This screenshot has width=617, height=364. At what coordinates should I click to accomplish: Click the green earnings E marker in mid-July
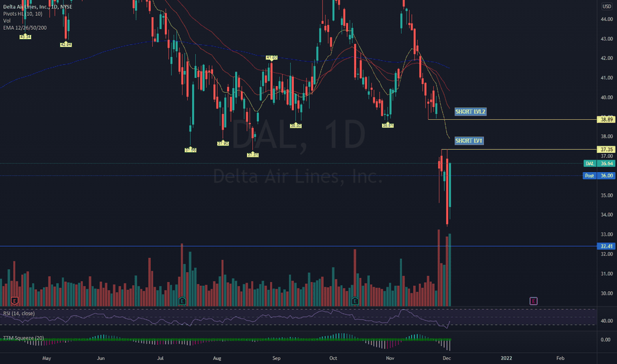[x=182, y=301]
